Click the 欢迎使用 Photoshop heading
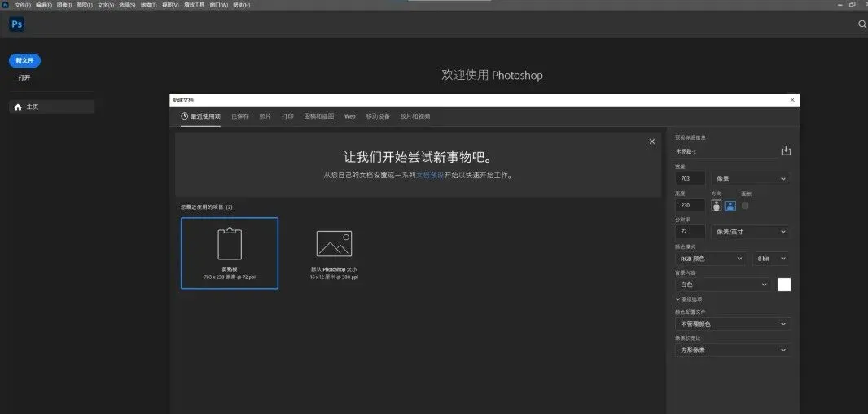Viewport: 868px width, 414px height. coord(492,75)
